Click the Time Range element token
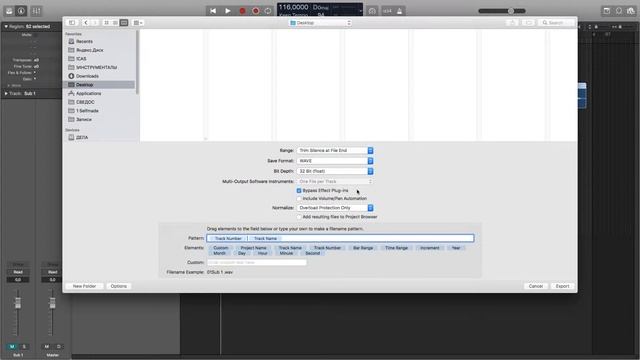The image size is (640, 360). [x=396, y=248]
